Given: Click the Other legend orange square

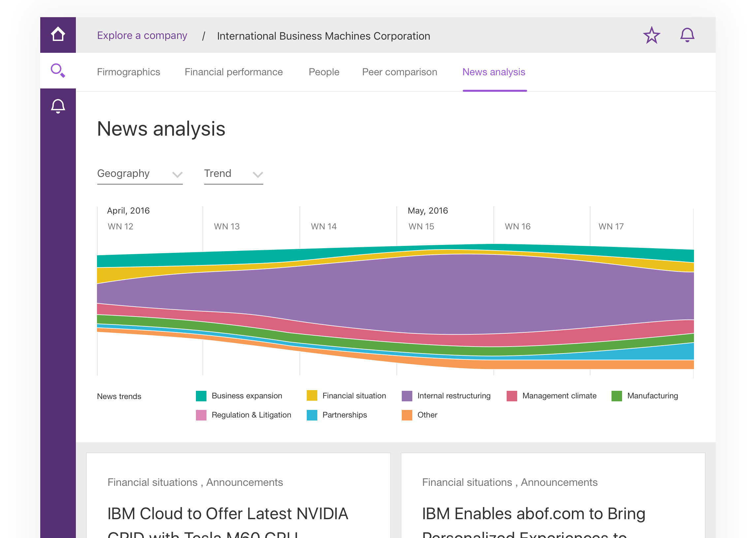Looking at the screenshot, I should (407, 415).
